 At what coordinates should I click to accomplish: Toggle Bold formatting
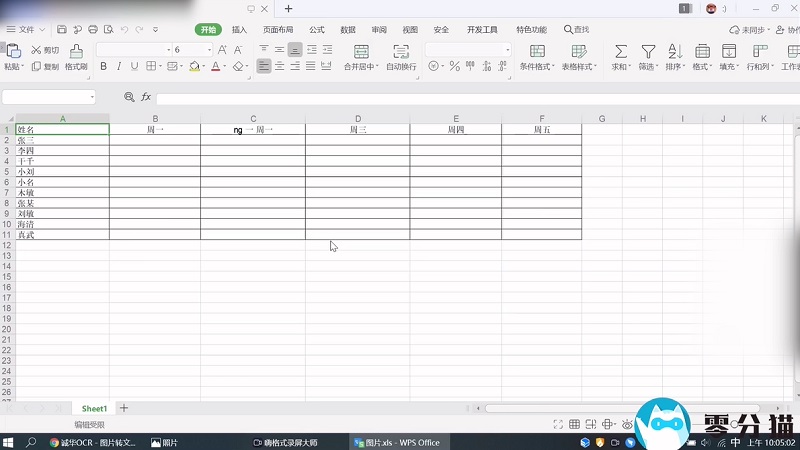tap(103, 67)
